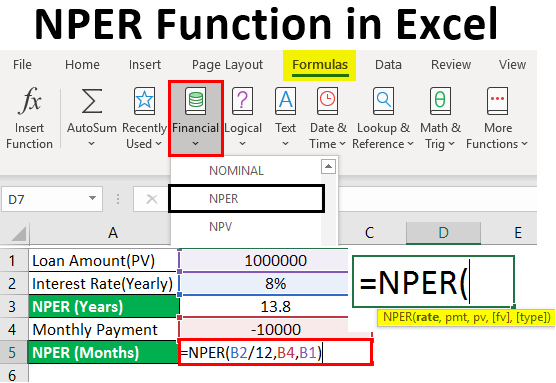The image size is (556, 383).
Task: Click the Math & Trig theta icon
Action: [440, 101]
